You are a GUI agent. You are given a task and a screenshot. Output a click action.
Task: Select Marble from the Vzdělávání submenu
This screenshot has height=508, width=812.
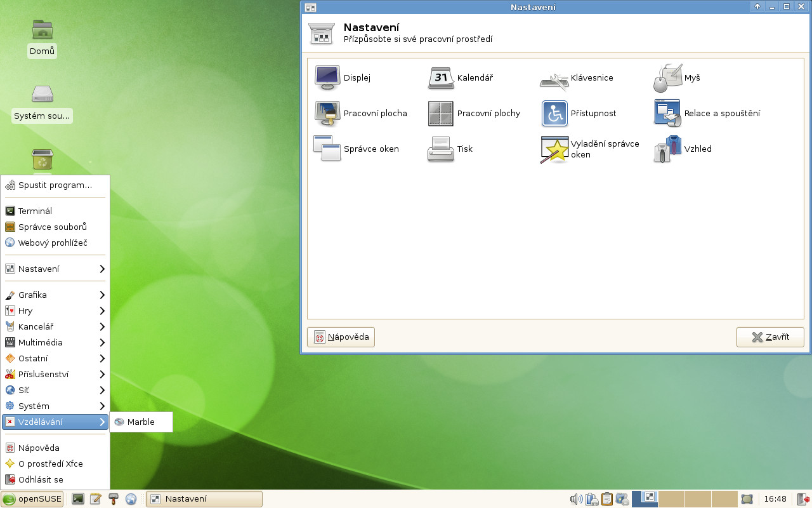pos(141,422)
